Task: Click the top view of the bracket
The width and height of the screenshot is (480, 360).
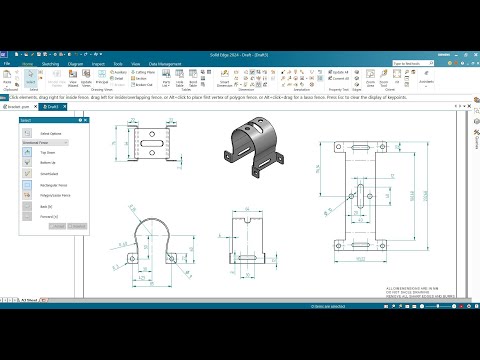Action: 152,144
